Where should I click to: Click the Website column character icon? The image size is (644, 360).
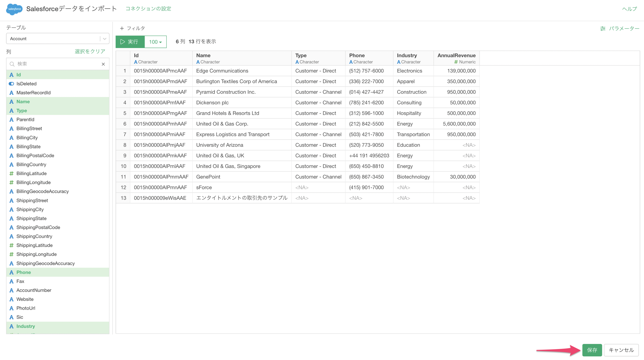click(x=12, y=299)
